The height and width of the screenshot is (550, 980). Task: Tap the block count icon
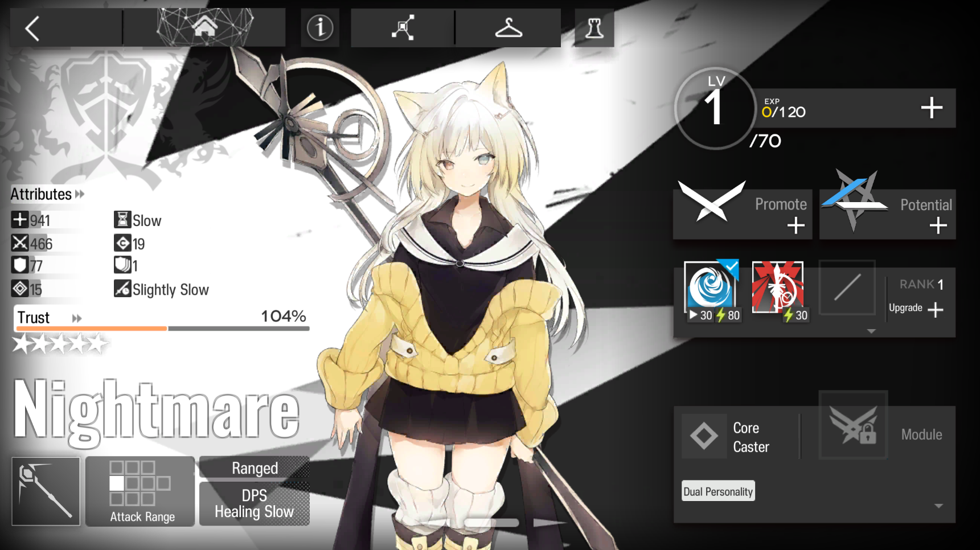point(122,265)
